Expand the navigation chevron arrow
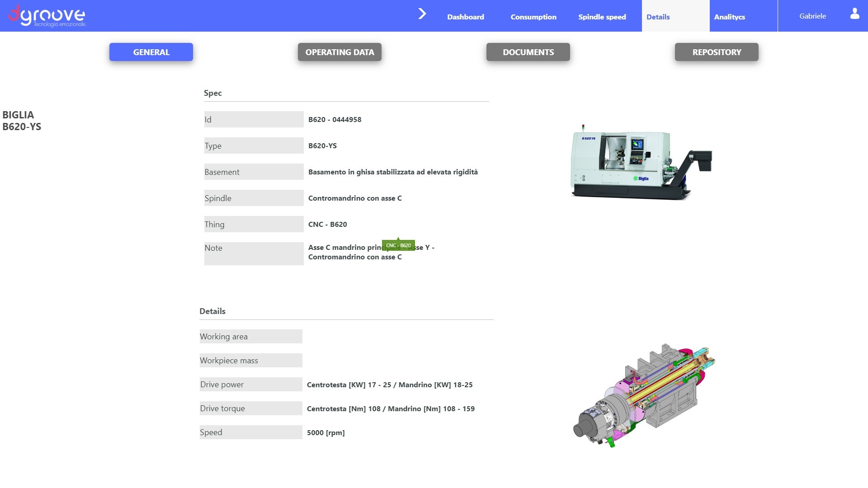 coord(422,14)
